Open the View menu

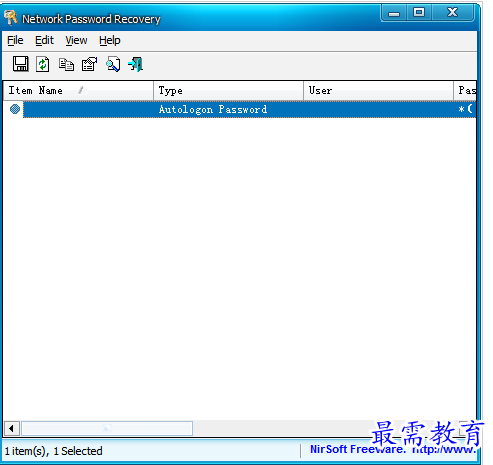[x=76, y=40]
